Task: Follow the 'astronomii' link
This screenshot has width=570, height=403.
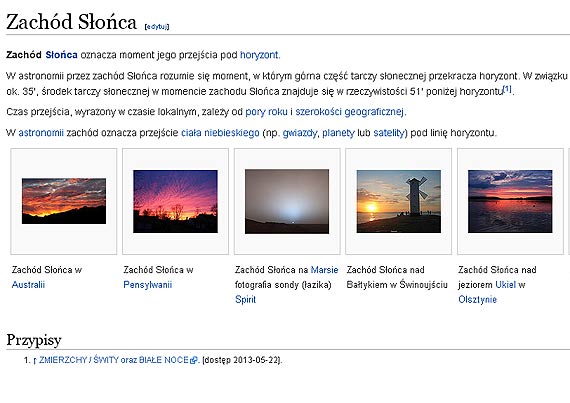Action: click(41, 133)
